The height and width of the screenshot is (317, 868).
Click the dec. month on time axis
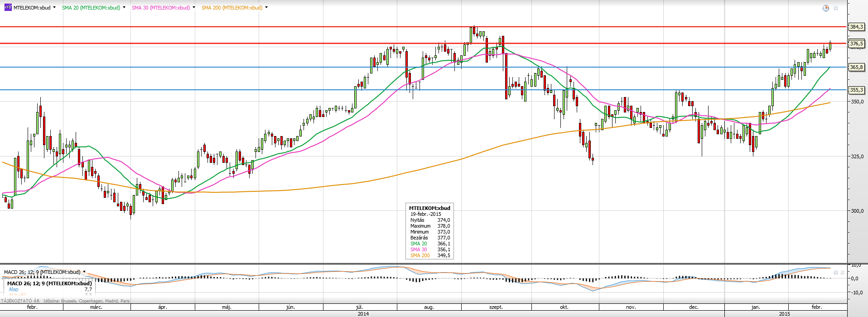tap(694, 307)
